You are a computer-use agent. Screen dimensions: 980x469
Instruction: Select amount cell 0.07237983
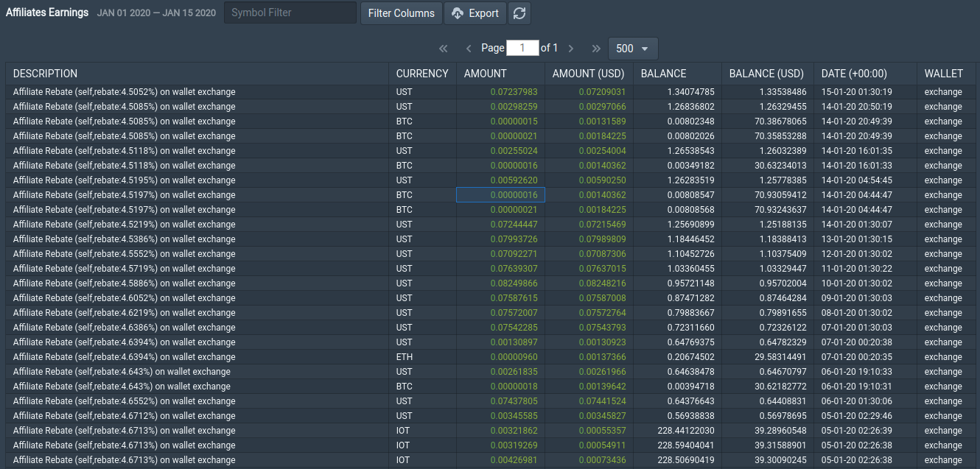[501, 92]
